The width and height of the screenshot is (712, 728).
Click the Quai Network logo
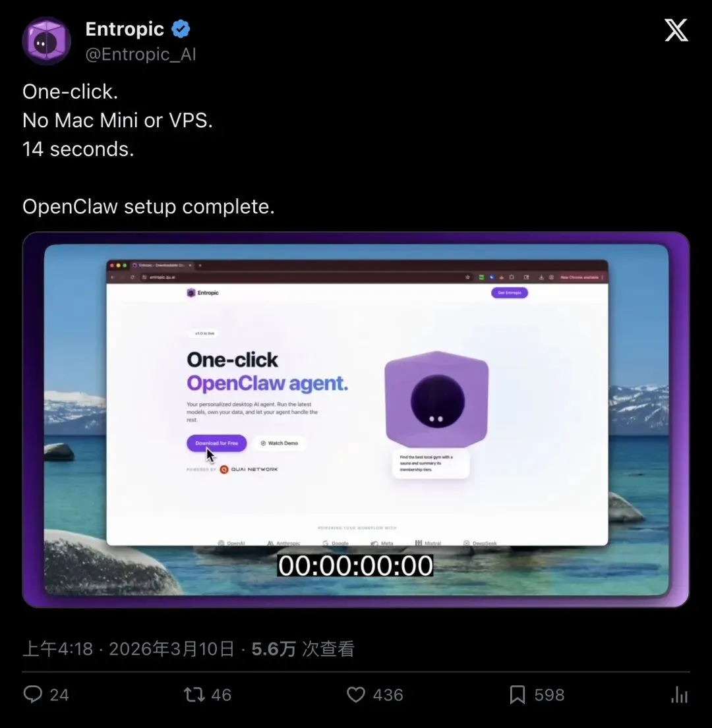[x=249, y=469]
